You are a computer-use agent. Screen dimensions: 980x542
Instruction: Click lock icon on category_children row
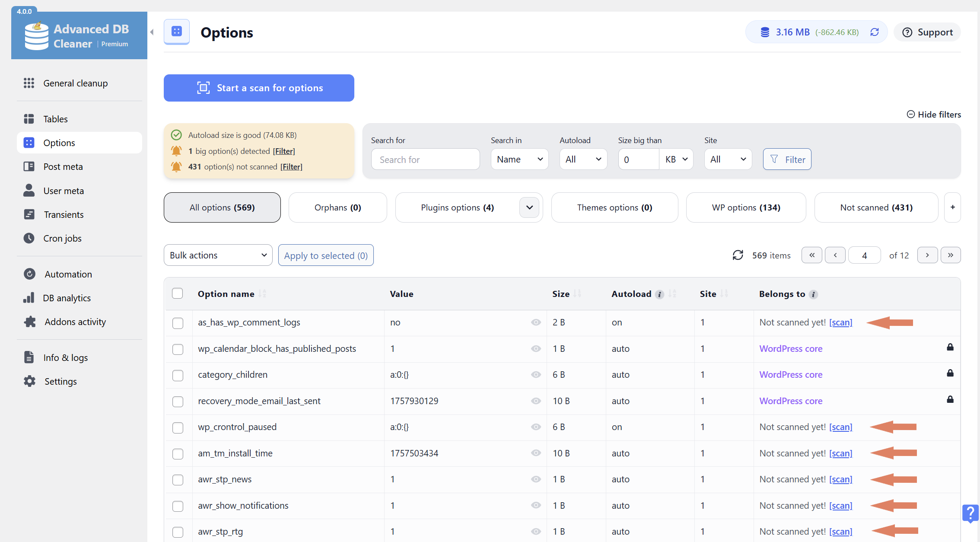(950, 373)
